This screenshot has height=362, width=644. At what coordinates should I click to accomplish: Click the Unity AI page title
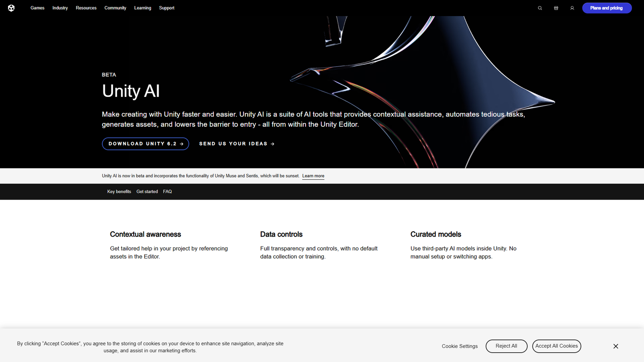tap(131, 91)
